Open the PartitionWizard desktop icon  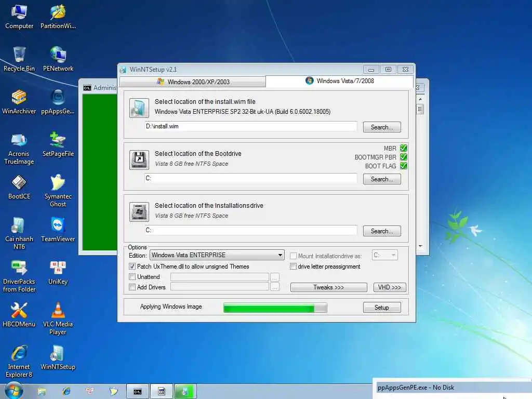coord(58,16)
